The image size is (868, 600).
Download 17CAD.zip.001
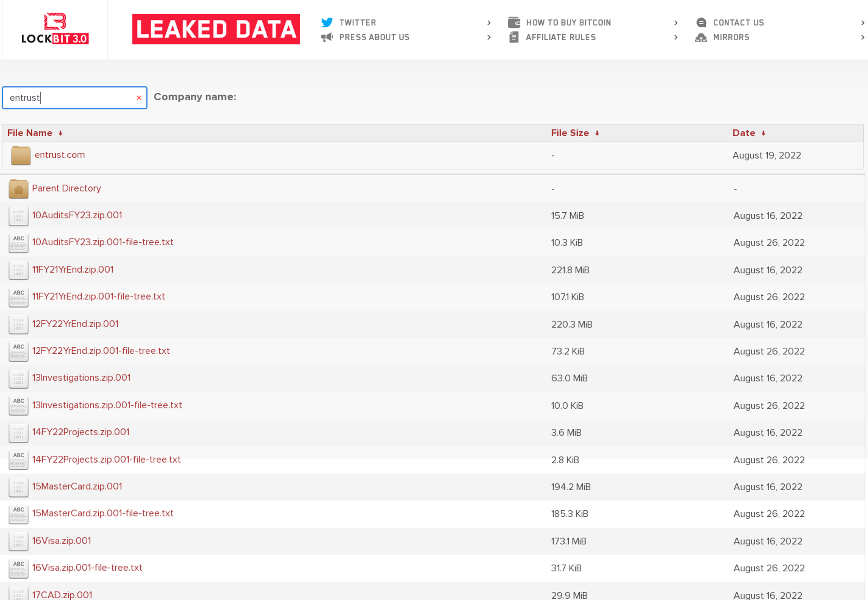click(62, 595)
